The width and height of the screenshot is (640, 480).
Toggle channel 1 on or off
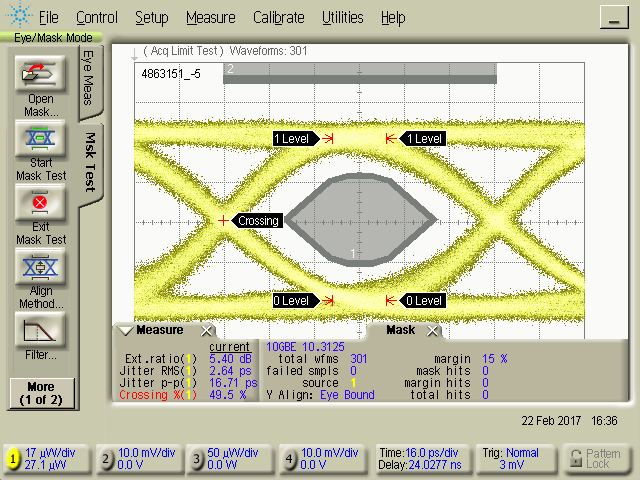pos(13,459)
